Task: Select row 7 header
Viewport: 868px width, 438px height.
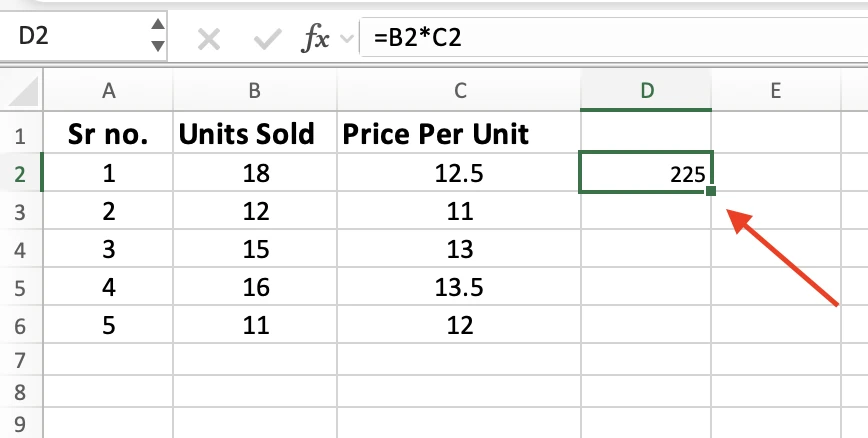Action: pyautogui.click(x=21, y=360)
